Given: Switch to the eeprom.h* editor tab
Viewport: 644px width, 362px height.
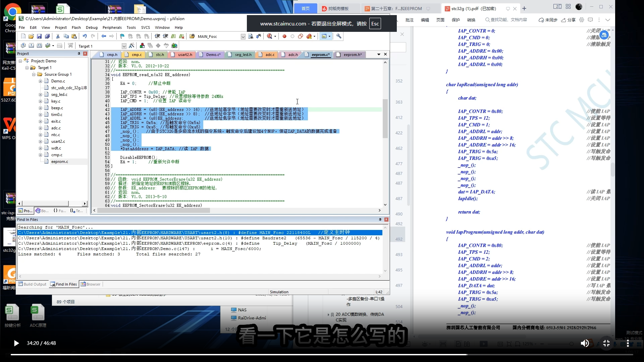Looking at the screenshot, I should tap(350, 55).
